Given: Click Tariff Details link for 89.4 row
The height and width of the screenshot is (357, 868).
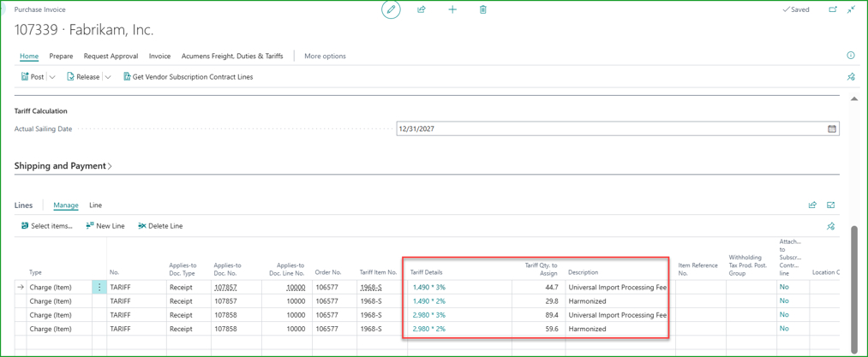Looking at the screenshot, I should (429, 315).
